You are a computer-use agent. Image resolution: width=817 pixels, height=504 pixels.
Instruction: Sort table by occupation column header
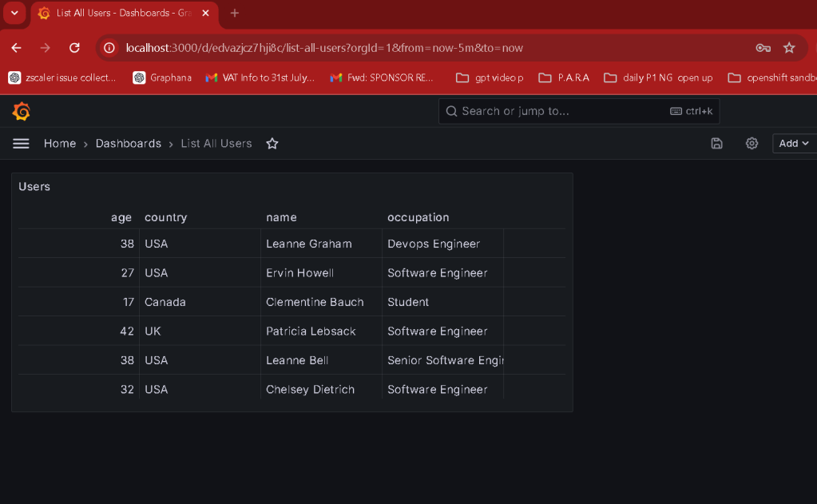point(418,217)
